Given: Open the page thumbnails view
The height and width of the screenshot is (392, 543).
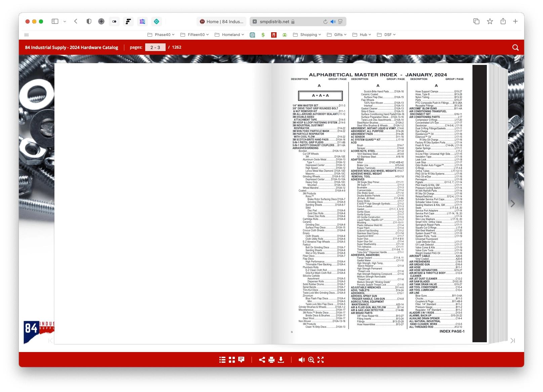Looking at the screenshot, I should click(x=232, y=360).
